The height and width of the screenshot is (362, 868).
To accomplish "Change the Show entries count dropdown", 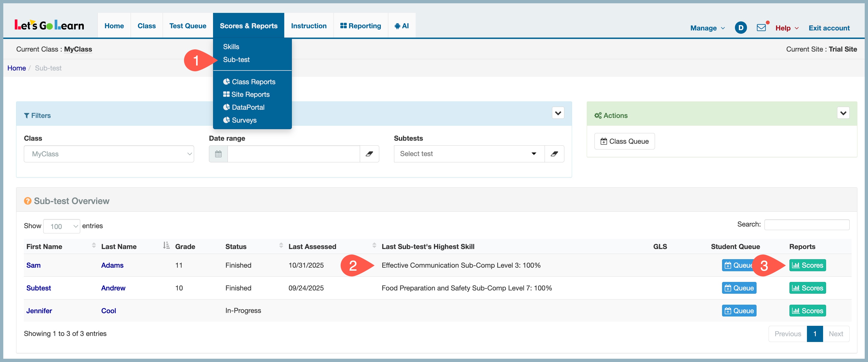I will pos(62,226).
